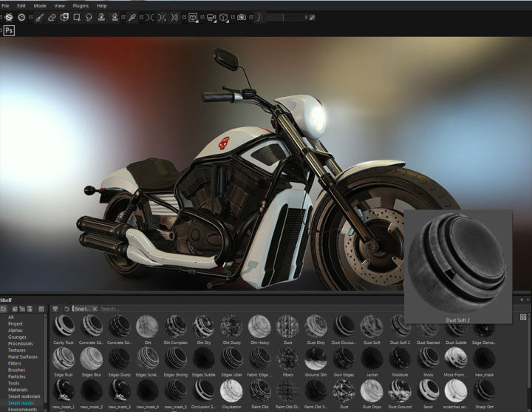Click the camera screenshot icon in toolbar
The width and height of the screenshot is (532, 412).
242,17
